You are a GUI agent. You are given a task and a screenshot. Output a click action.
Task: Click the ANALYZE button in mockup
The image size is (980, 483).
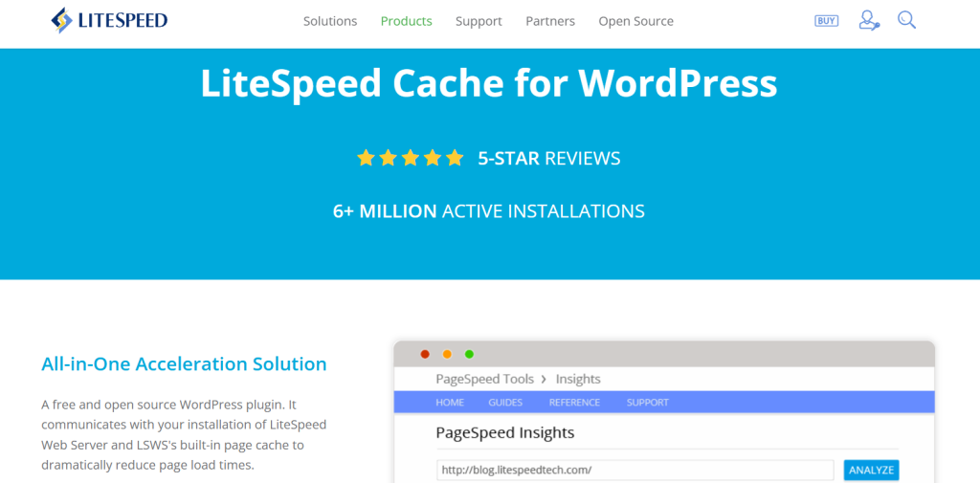[871, 470]
